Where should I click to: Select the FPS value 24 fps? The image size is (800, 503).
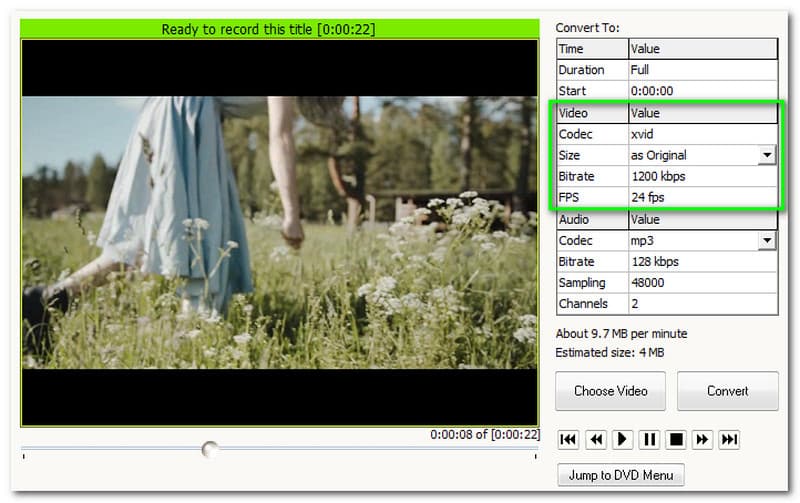(702, 198)
